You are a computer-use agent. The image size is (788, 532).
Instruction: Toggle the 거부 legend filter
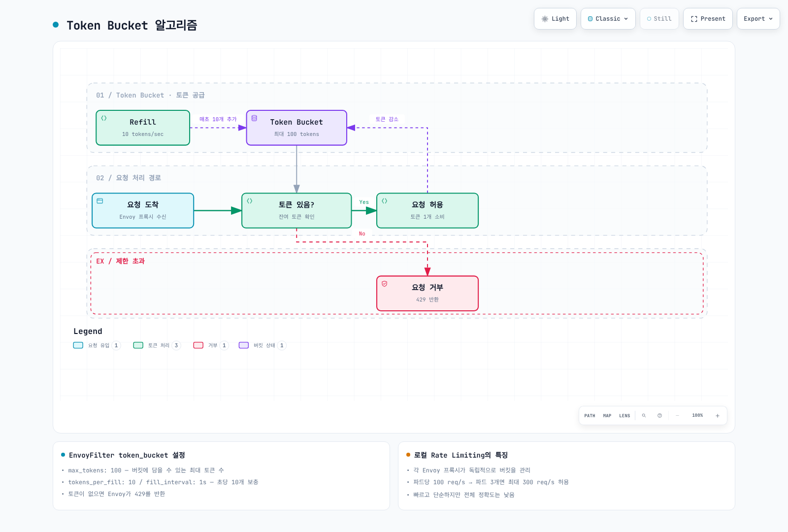click(x=211, y=345)
